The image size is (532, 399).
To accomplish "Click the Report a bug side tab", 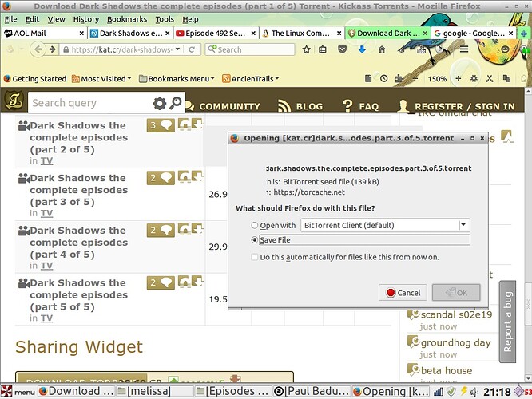I will click(507, 322).
